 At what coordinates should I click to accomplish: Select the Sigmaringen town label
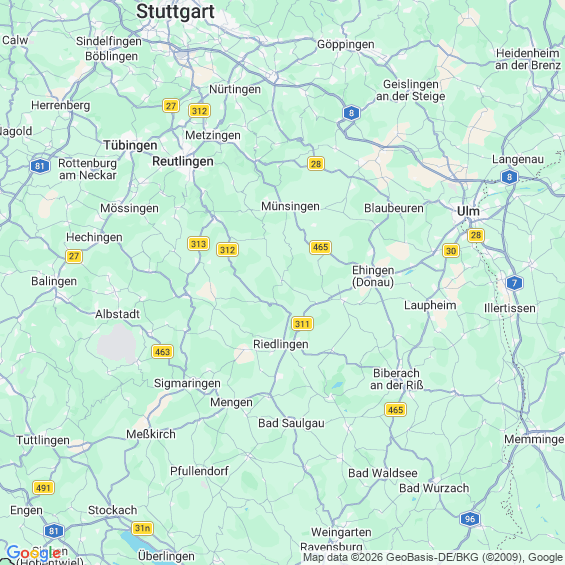point(187,383)
